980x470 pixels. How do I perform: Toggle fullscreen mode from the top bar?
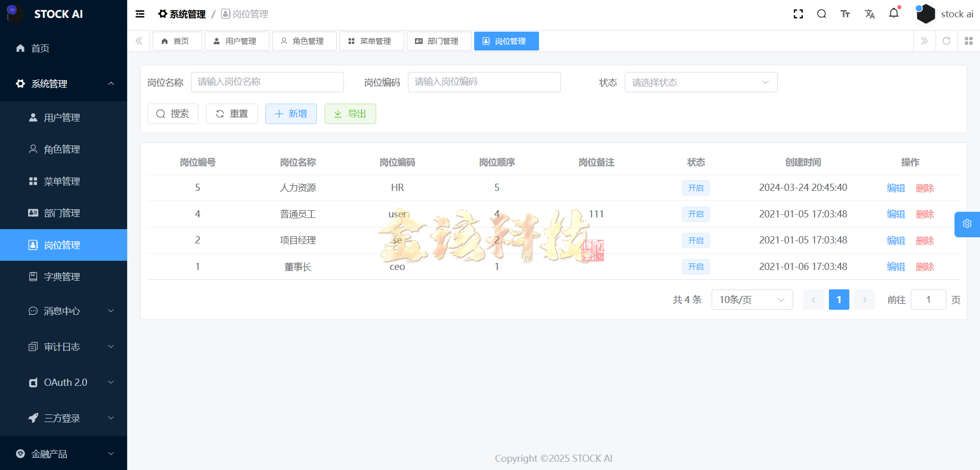coord(798,14)
